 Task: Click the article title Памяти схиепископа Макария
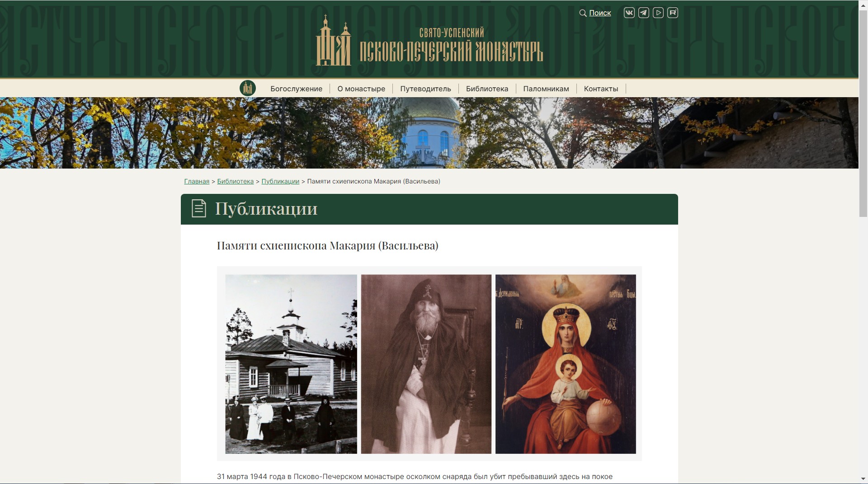(x=327, y=245)
